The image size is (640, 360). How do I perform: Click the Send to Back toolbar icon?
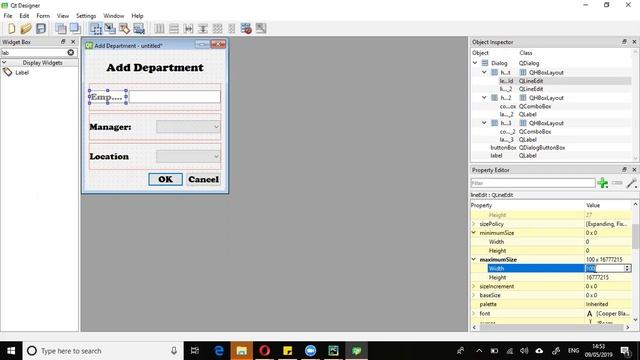[61, 29]
